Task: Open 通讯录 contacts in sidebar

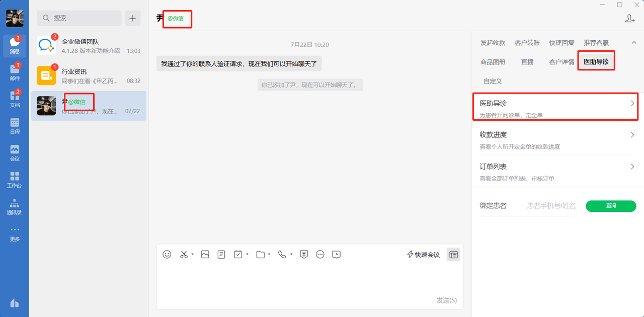Action: click(15, 206)
